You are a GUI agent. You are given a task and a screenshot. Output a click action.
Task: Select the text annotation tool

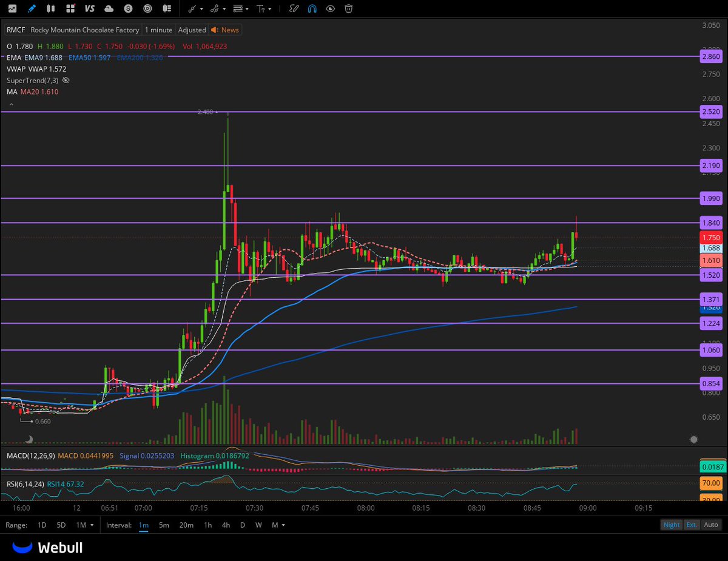click(x=260, y=8)
